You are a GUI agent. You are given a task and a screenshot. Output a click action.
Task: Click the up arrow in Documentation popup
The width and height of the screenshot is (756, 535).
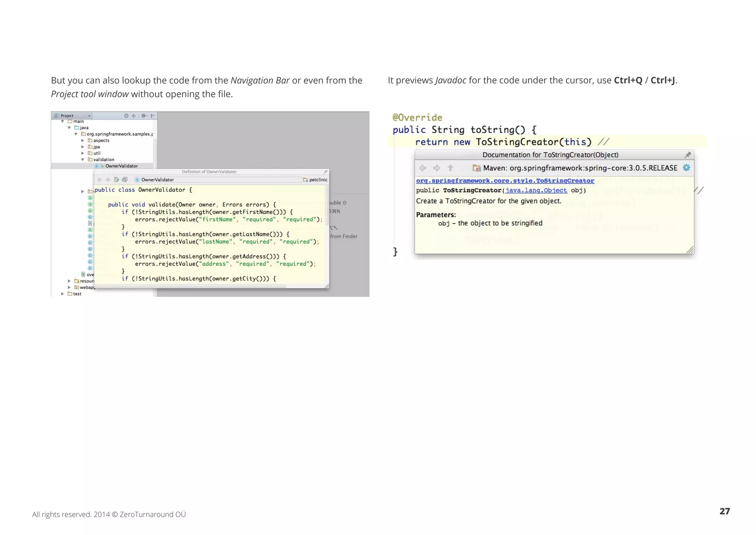point(450,168)
